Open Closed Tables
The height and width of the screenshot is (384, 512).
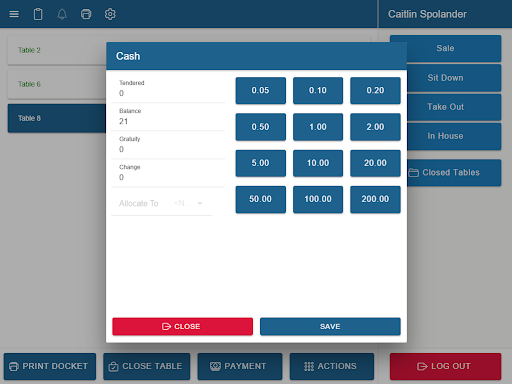pos(445,172)
